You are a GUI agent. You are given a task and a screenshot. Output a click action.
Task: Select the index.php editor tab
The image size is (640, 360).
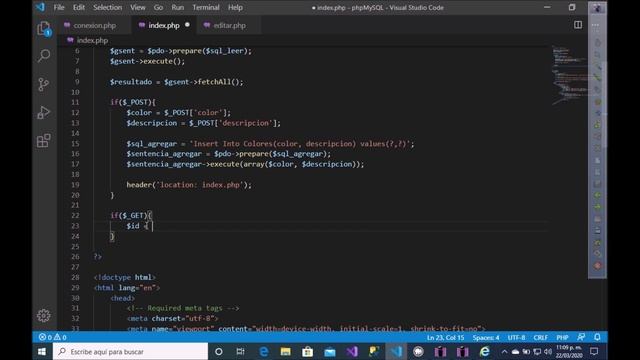pyautogui.click(x=164, y=25)
